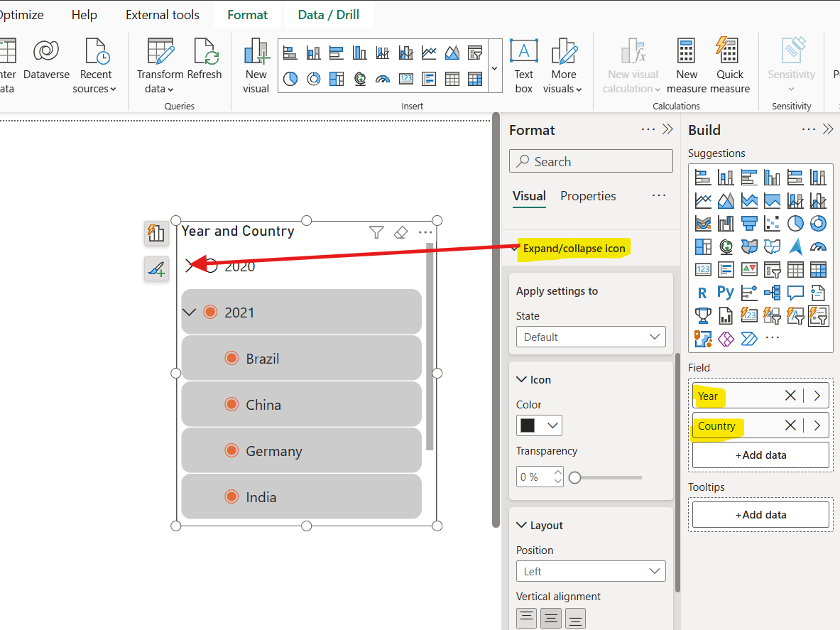Viewport: 840px width, 630px height.
Task: Pick the Card (123) visual in the ribbon
Action: click(x=405, y=78)
